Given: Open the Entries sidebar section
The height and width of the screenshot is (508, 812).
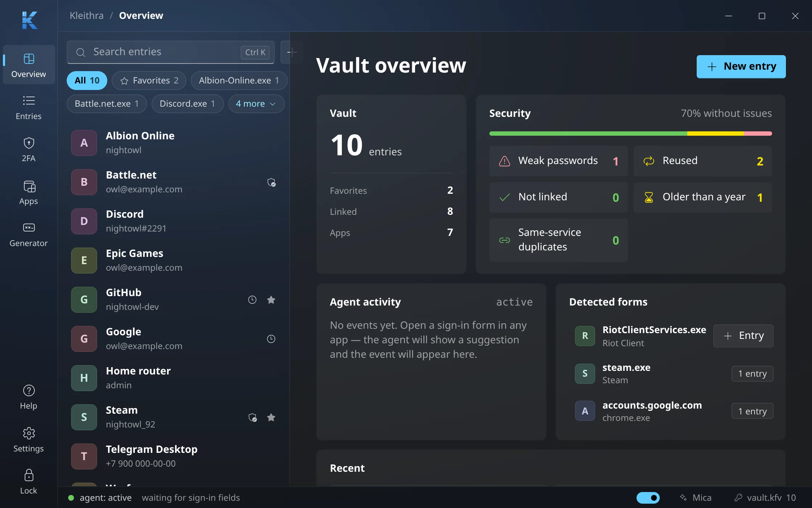Looking at the screenshot, I should point(29,107).
